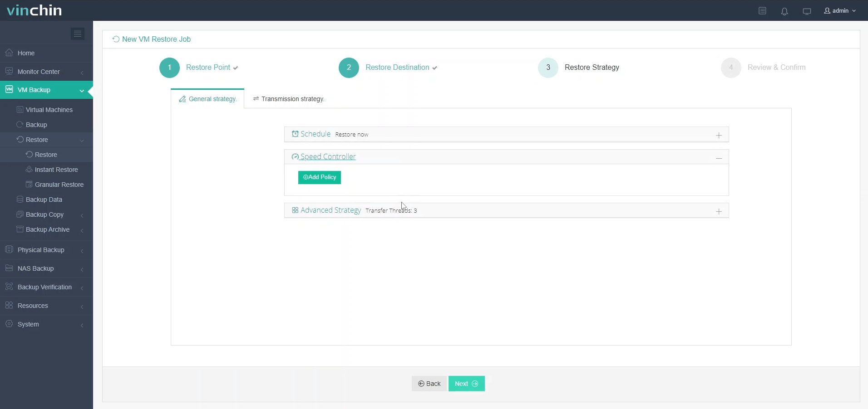Click the Granular Restore icon
Image resolution: width=868 pixels, height=409 pixels.
(29, 184)
